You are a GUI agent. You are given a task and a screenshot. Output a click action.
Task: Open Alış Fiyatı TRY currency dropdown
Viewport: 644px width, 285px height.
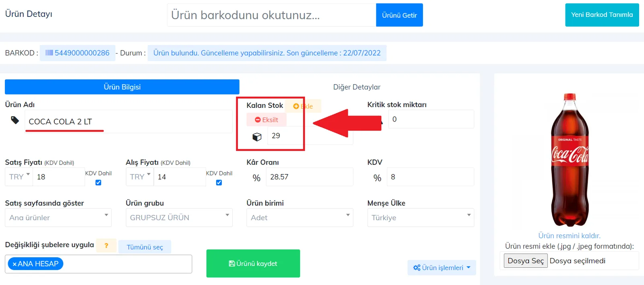(x=140, y=177)
